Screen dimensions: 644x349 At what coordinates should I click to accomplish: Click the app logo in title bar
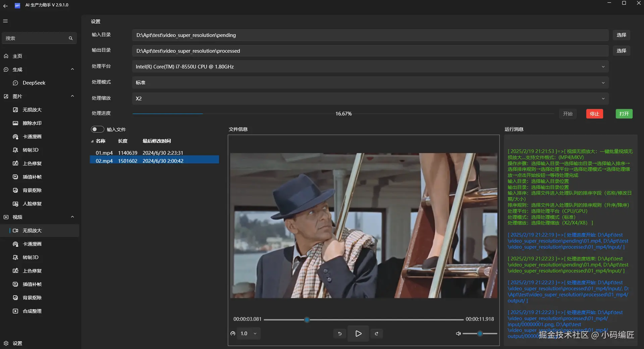click(17, 5)
